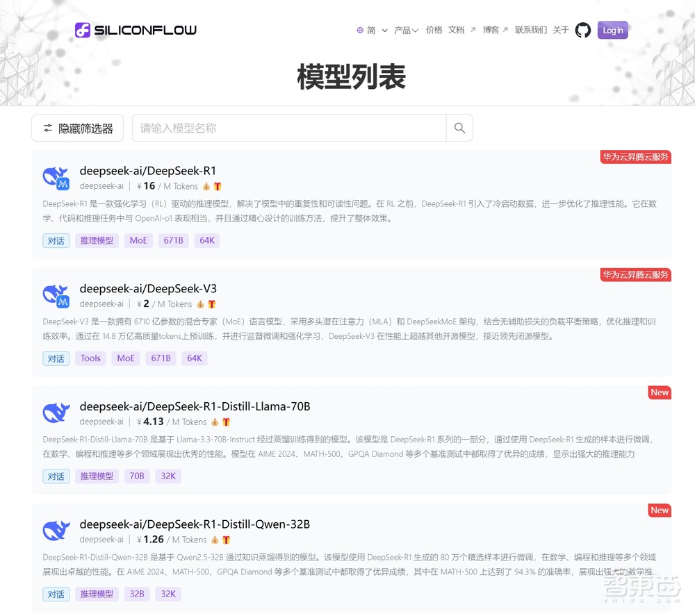Image resolution: width=695 pixels, height=616 pixels.
Task: Toggle the 对话 tag on DeepSeek-R1
Action: tap(56, 240)
